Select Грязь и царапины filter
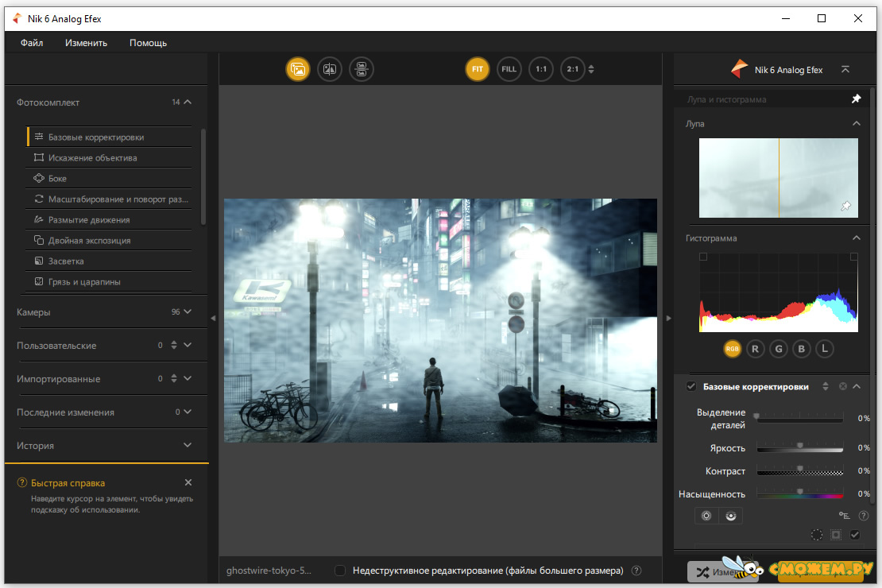Viewport: 882px width, 588px height. (x=109, y=282)
